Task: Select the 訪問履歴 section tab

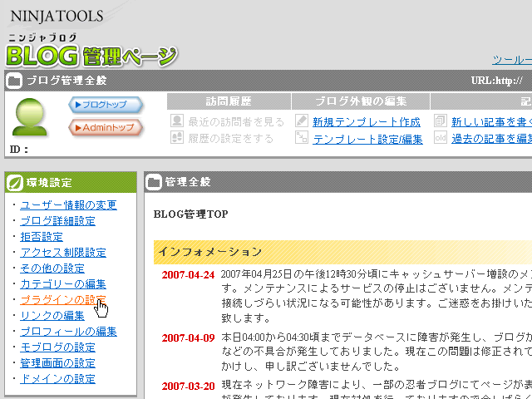Action: [229, 101]
